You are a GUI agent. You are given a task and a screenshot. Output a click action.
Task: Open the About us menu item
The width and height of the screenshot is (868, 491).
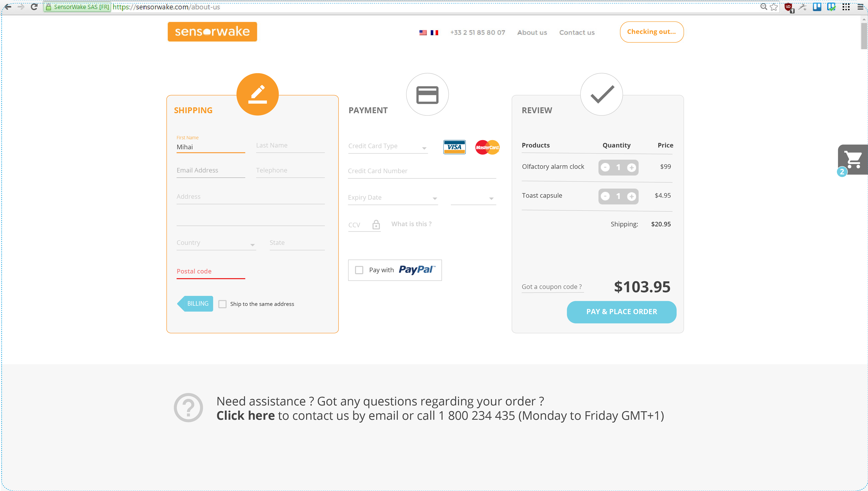click(532, 33)
